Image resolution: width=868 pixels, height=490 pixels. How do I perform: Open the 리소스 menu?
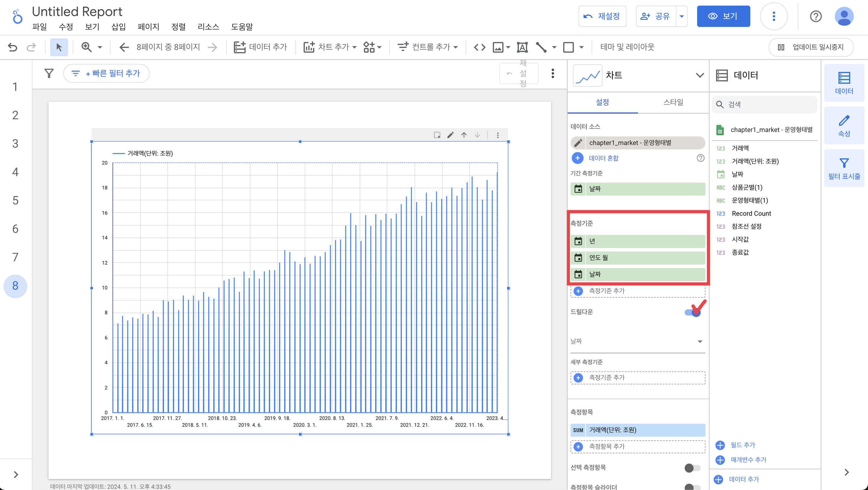click(x=208, y=27)
